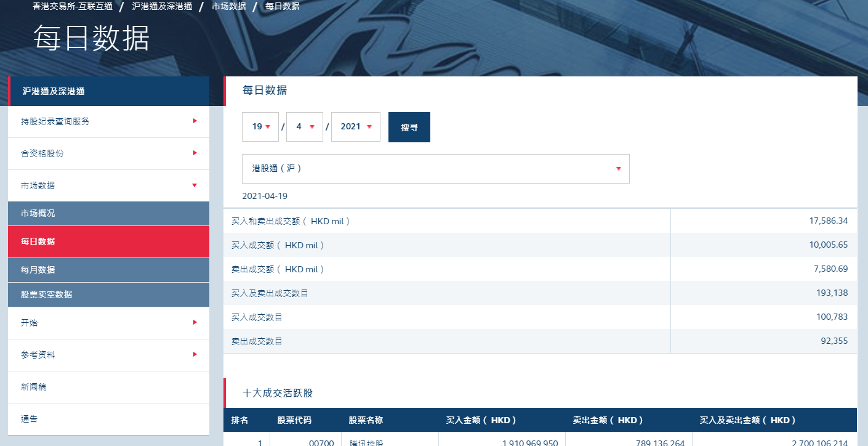
Task: Open the year dropdown showing 2021
Action: 356,127
